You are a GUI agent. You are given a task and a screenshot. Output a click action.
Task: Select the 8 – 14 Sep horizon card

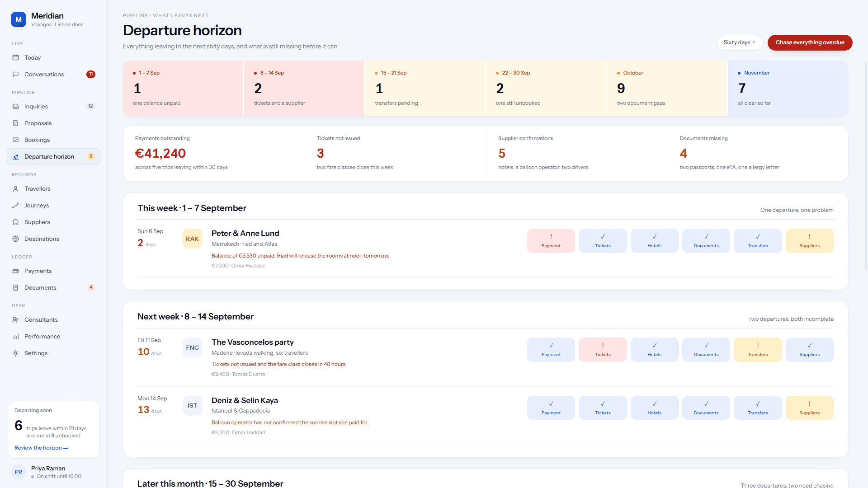click(x=304, y=89)
